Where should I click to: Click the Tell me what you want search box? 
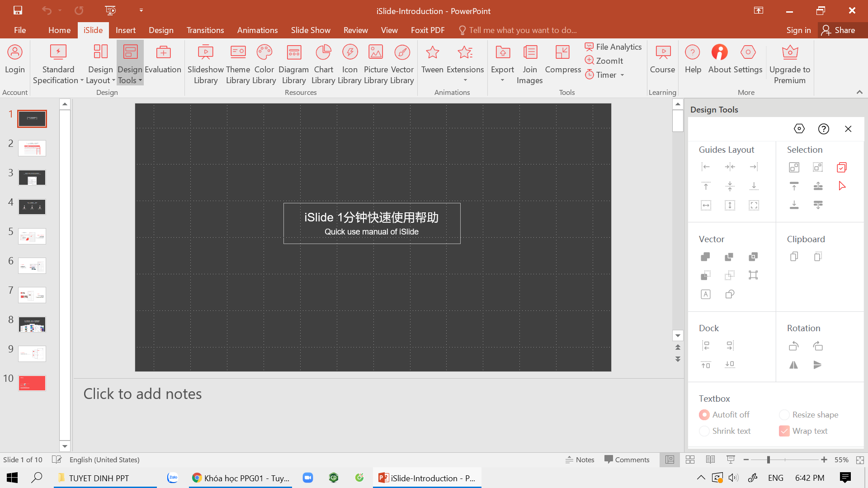click(x=518, y=30)
